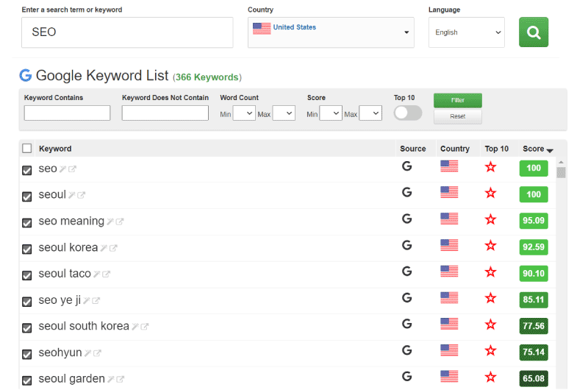Click pencil edit icon beside seoul
This screenshot has height=390, width=588.
[x=71, y=195]
